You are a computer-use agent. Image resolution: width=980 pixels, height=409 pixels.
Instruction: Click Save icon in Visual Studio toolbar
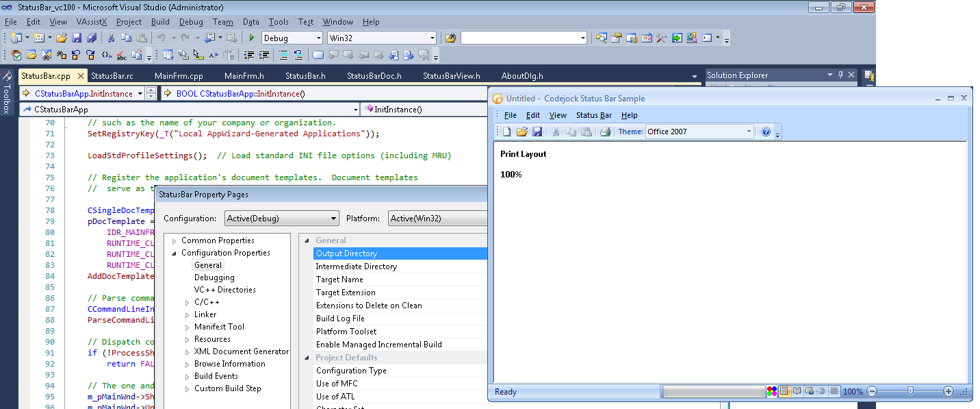tap(77, 38)
